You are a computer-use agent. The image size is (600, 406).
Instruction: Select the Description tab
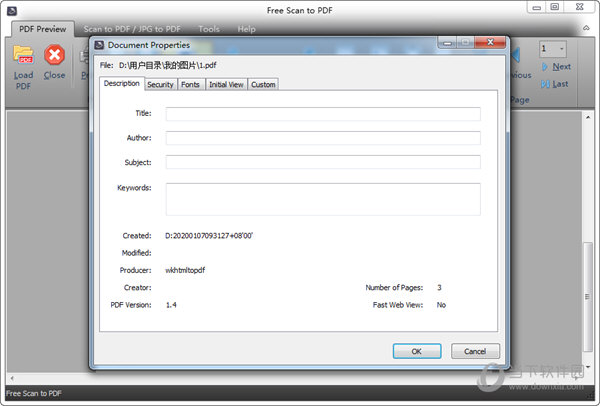point(122,83)
